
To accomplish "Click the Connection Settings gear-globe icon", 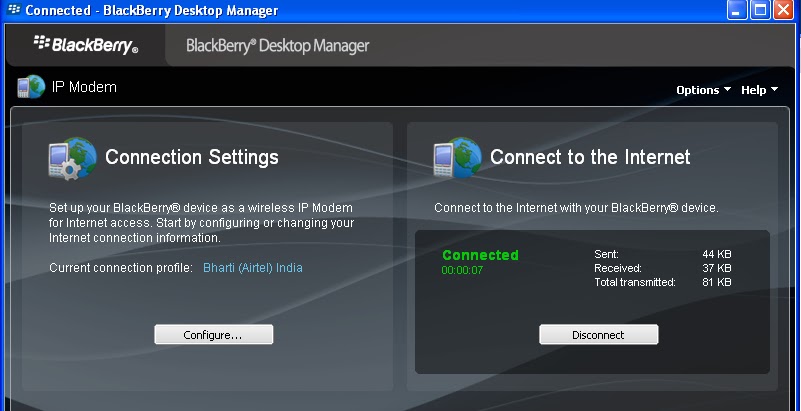I will [73, 158].
